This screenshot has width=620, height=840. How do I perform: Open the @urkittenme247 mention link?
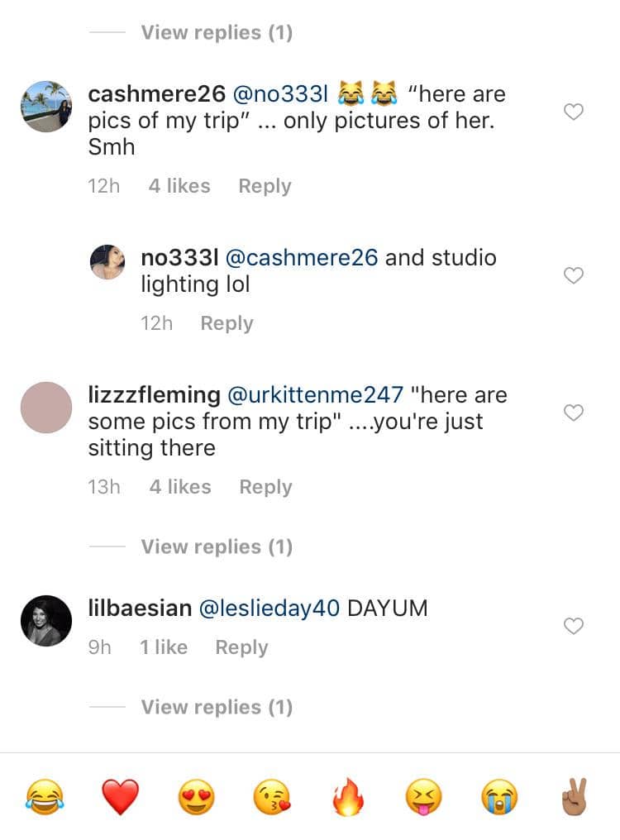point(315,394)
